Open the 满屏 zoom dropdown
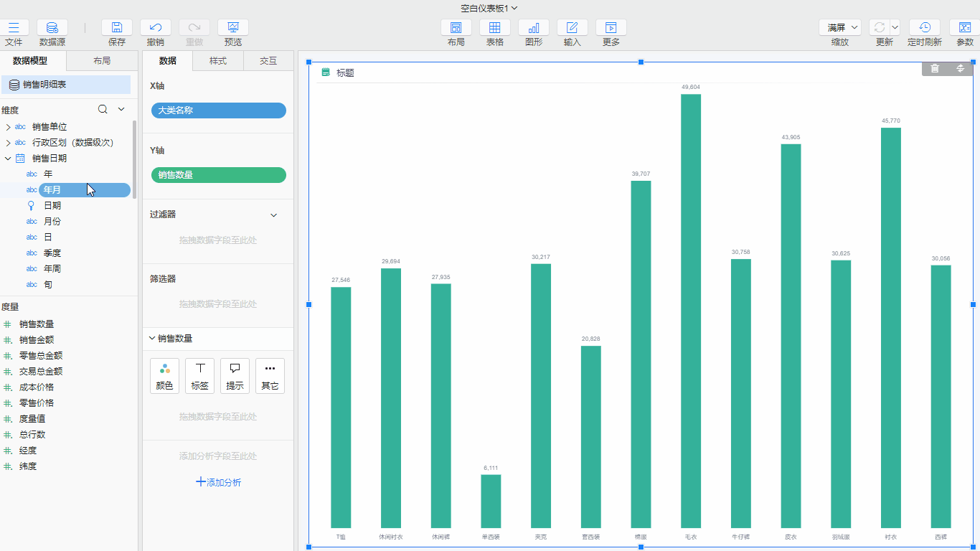The image size is (980, 551). tap(840, 28)
